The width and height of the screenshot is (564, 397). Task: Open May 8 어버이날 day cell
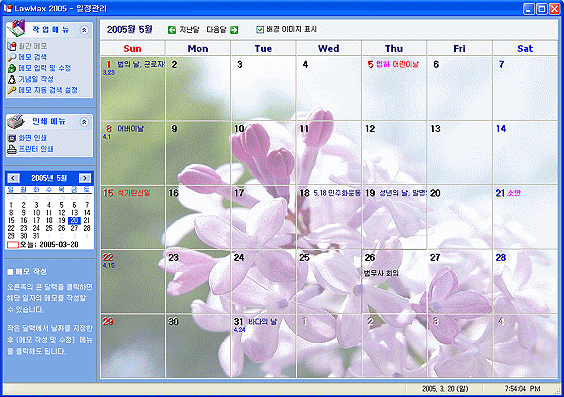pyautogui.click(x=133, y=152)
